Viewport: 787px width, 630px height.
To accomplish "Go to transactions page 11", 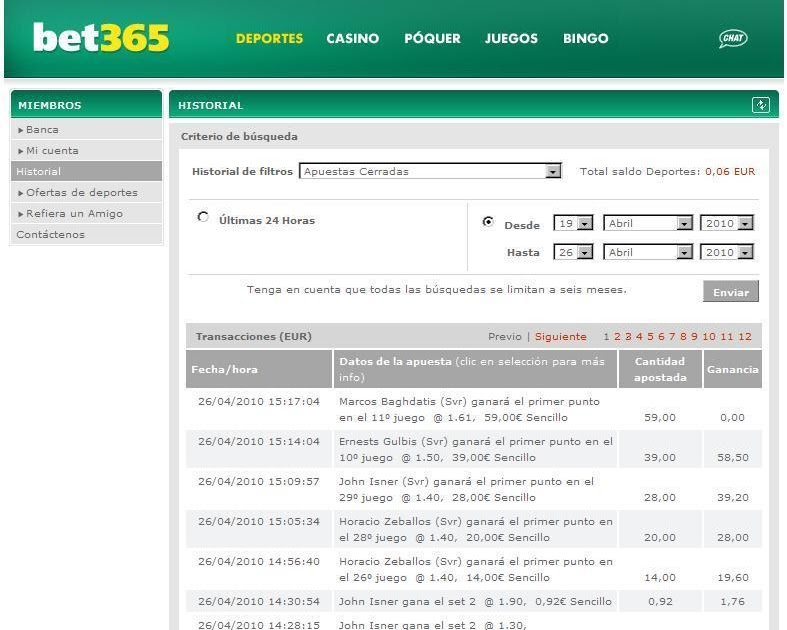I will coord(727,336).
